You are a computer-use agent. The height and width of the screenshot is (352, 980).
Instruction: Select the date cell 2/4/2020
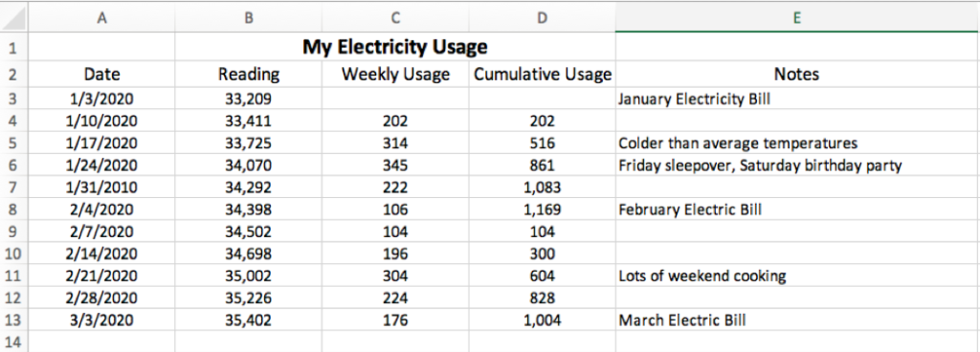(x=101, y=209)
